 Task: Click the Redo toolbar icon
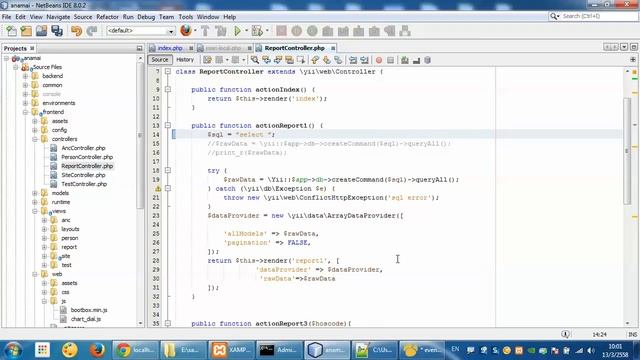pos(92,31)
